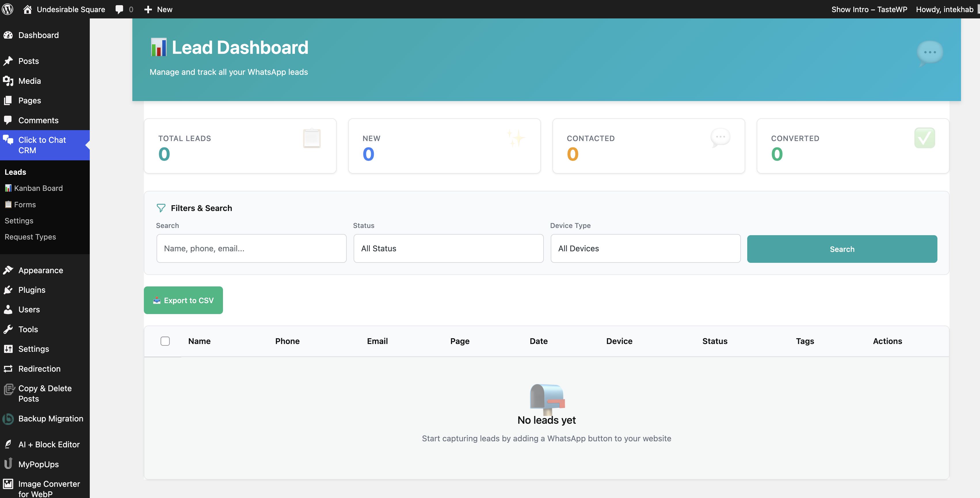Focus the Name, phone, email search field
Viewport: 980px width, 498px height.
251,249
